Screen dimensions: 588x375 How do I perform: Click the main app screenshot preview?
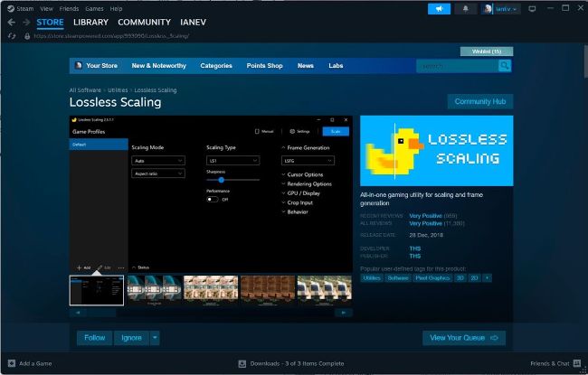211,194
